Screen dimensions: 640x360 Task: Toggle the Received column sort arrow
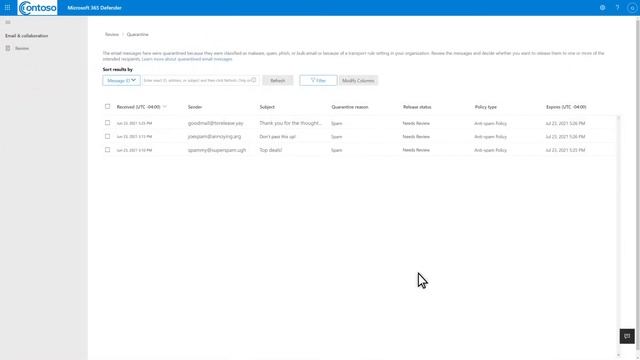click(x=165, y=107)
